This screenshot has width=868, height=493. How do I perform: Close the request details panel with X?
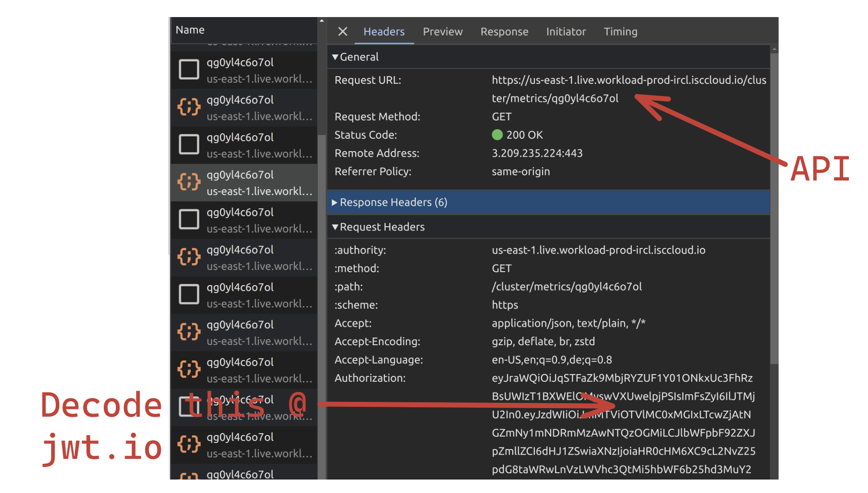tap(342, 31)
